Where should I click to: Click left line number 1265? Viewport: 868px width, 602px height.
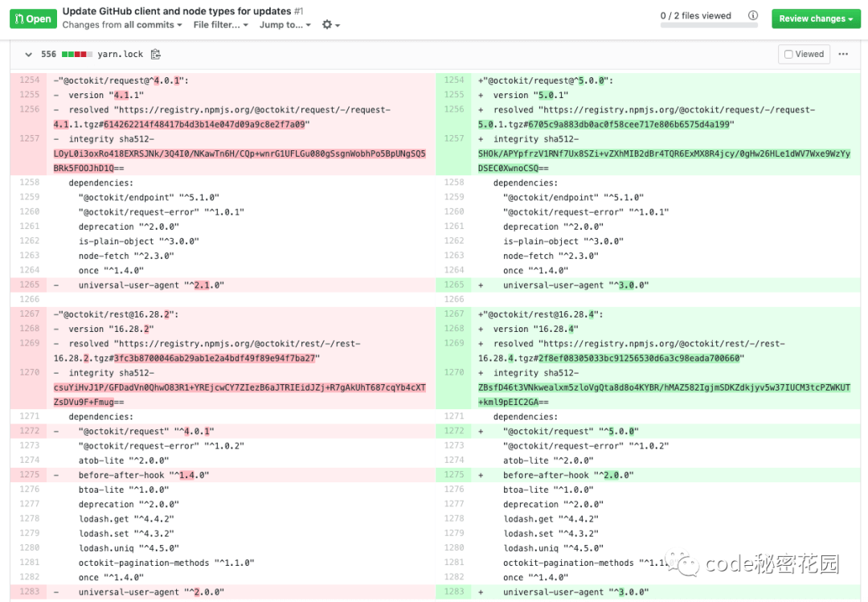[x=30, y=285]
